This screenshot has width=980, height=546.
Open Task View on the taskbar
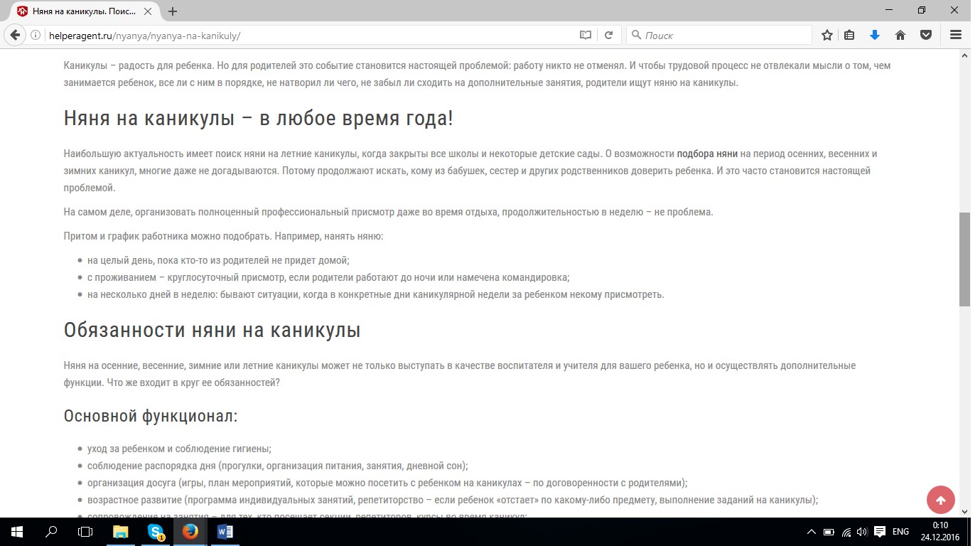tap(85, 531)
